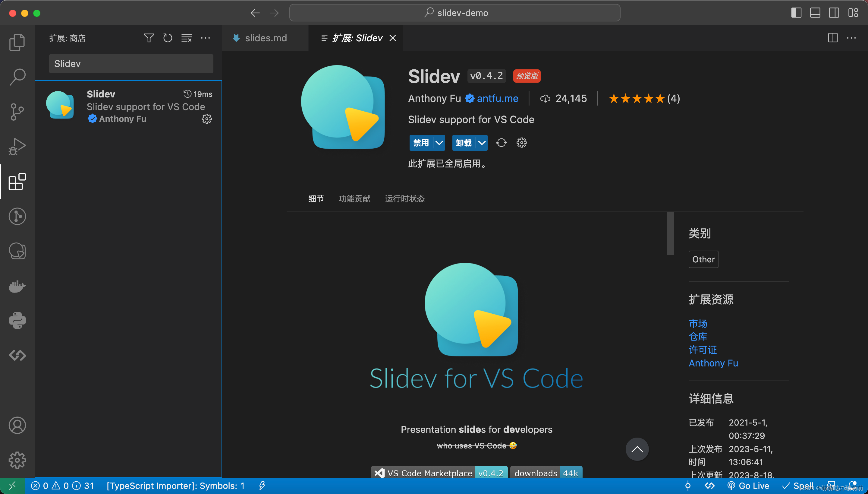Filter extensions with the funnel icon

click(x=149, y=38)
